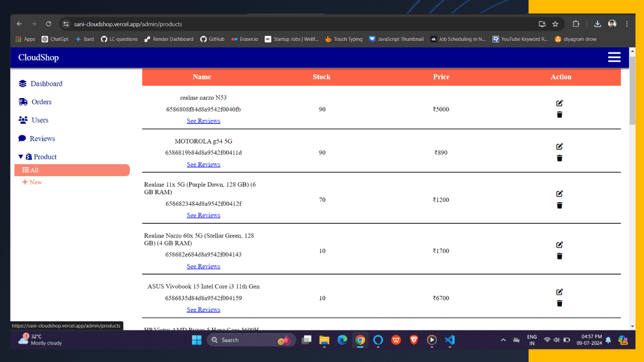Open See Reviews for MOTOROLA g54 5G
The height and width of the screenshot is (362, 644).
203,165
